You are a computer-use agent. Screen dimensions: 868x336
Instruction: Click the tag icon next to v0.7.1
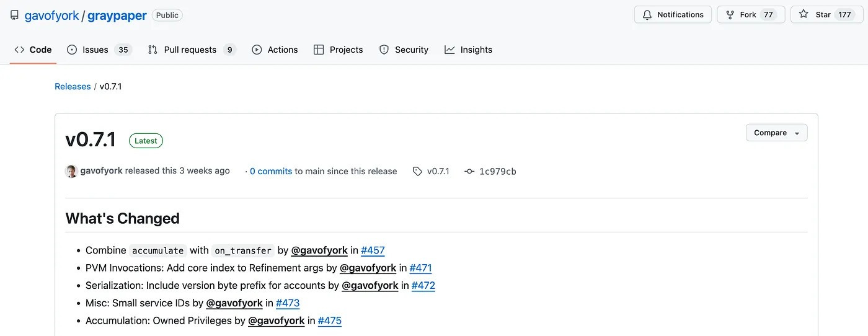(x=417, y=171)
